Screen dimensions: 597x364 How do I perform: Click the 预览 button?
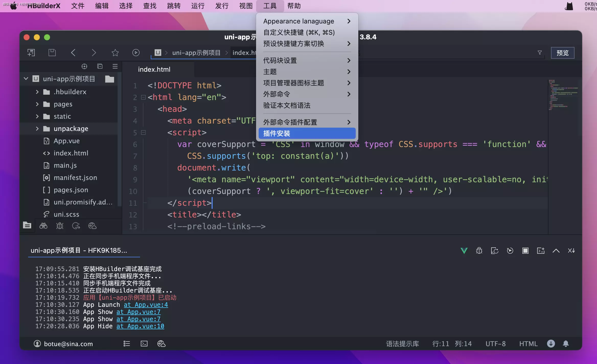click(x=562, y=53)
